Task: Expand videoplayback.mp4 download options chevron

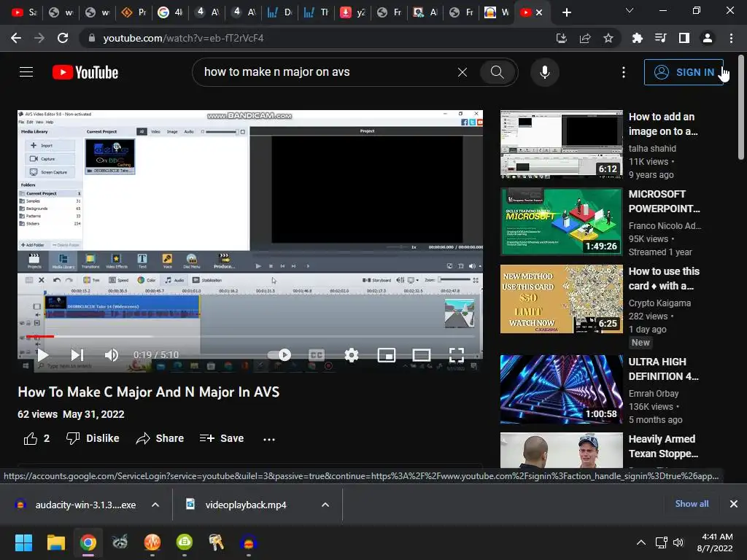Action: pos(325,505)
